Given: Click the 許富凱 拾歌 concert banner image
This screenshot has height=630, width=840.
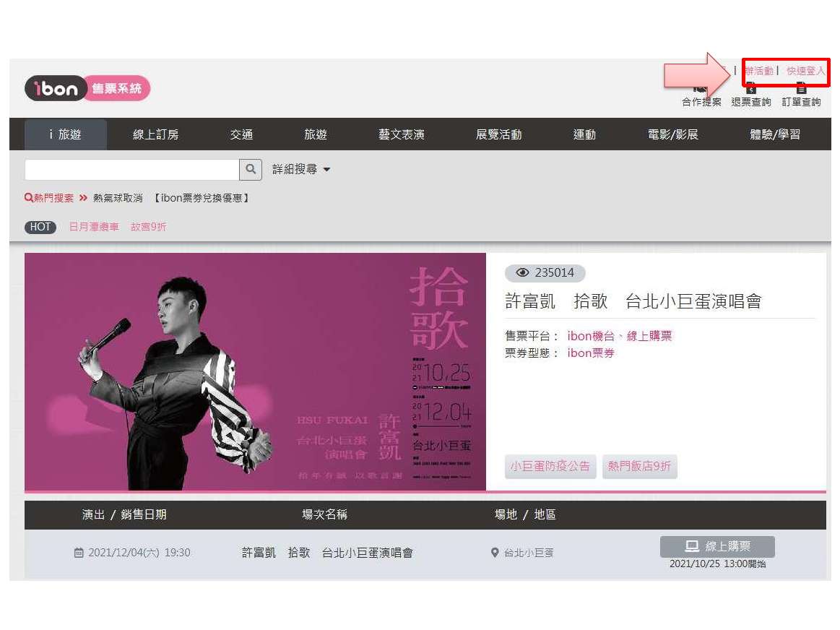Looking at the screenshot, I should tap(255, 371).
